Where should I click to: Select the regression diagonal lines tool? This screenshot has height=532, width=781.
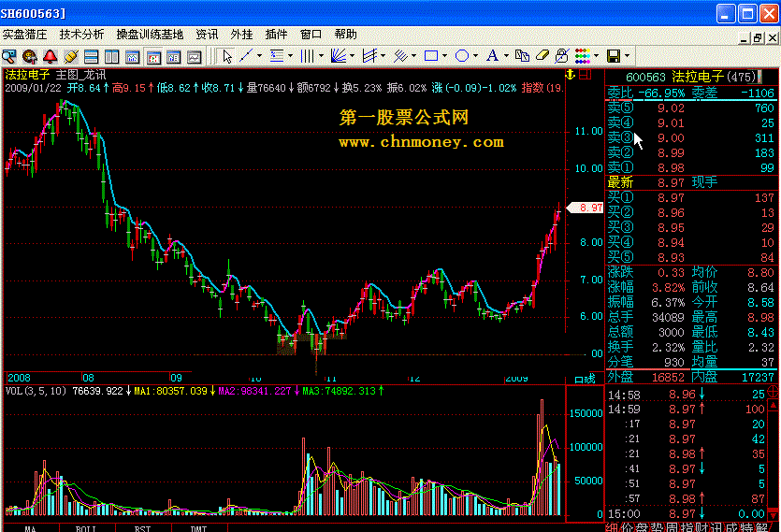400,56
